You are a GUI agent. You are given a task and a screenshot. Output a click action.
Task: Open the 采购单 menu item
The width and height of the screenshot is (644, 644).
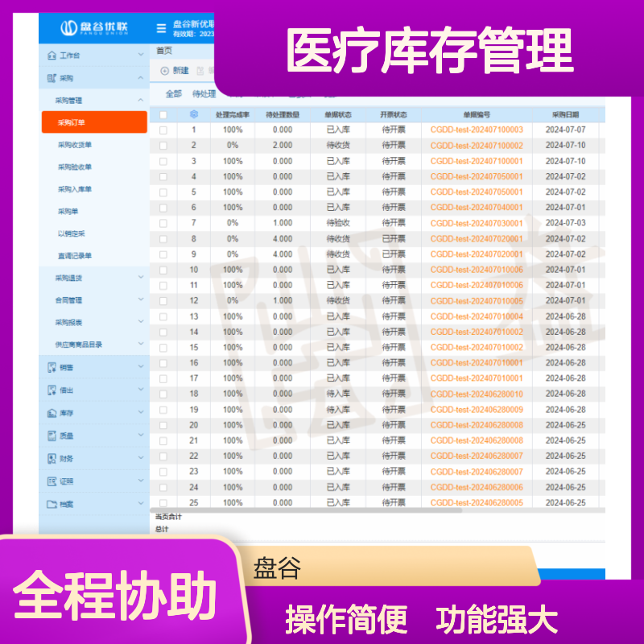pos(68,211)
